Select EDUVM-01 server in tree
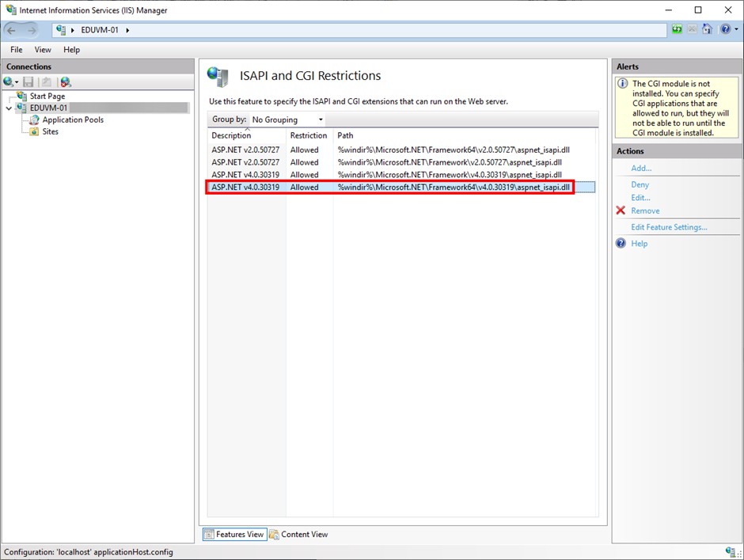Image resolution: width=744 pixels, height=560 pixels. pos(49,108)
